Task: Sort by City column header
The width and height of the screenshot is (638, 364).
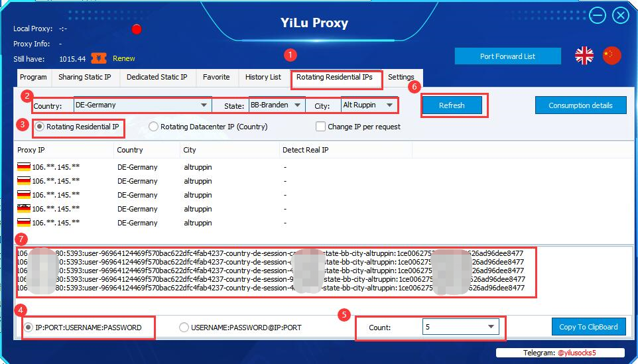Action: [230, 150]
